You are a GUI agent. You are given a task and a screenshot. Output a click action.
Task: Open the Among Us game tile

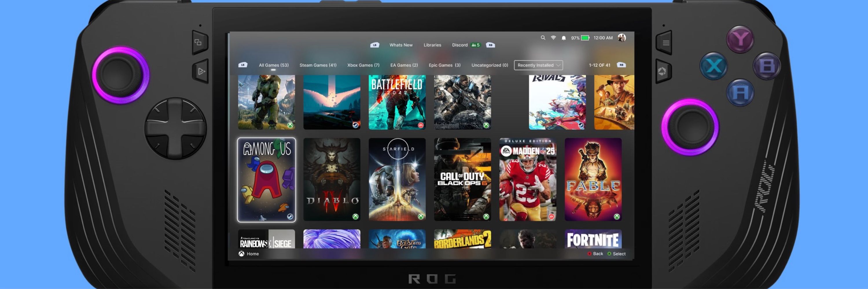pos(266,180)
